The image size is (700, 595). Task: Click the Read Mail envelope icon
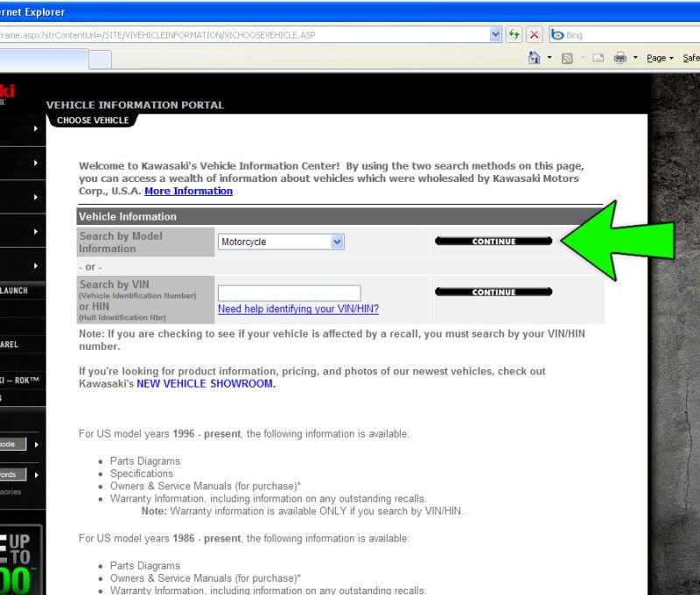pyautogui.click(x=598, y=58)
